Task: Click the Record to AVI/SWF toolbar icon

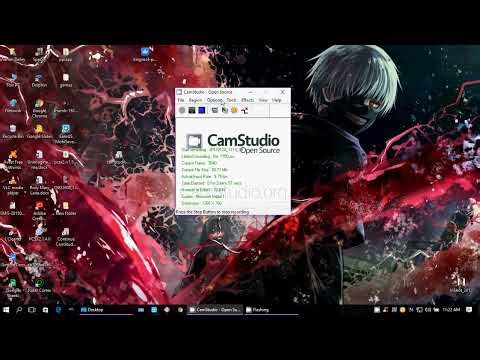Action: pyautogui.click(x=225, y=110)
